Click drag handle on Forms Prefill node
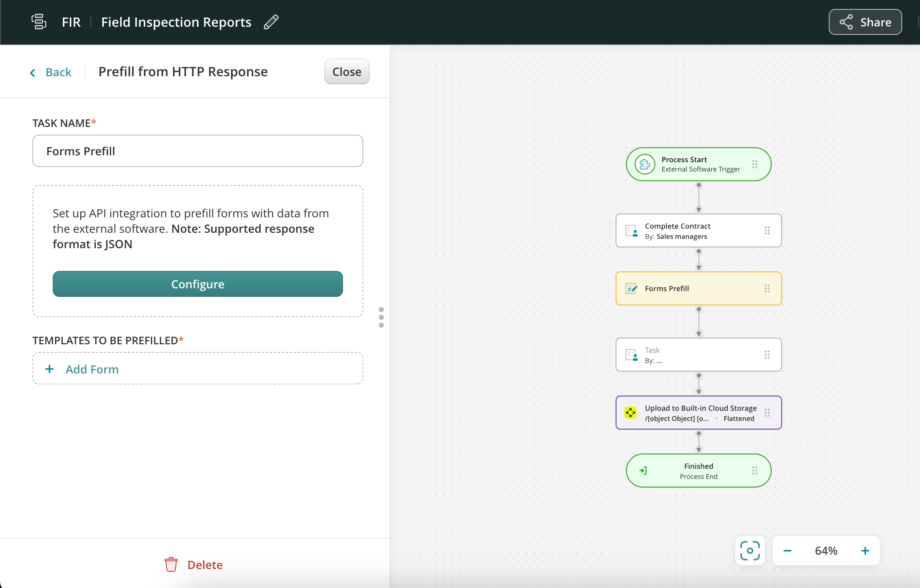 (767, 288)
